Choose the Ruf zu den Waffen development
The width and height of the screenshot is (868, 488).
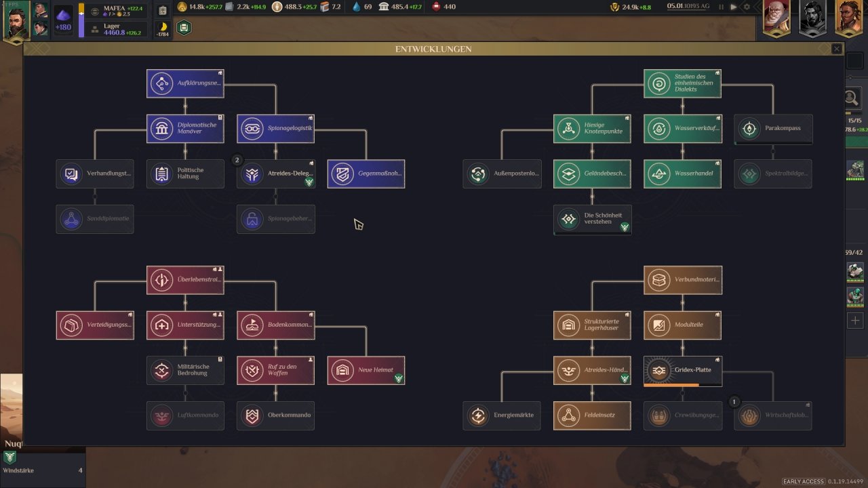point(275,370)
